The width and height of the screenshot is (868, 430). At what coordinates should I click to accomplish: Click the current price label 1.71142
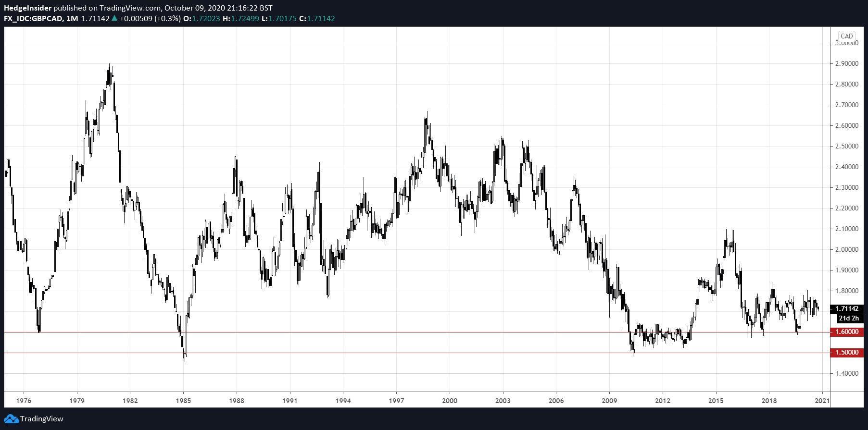tap(847, 308)
